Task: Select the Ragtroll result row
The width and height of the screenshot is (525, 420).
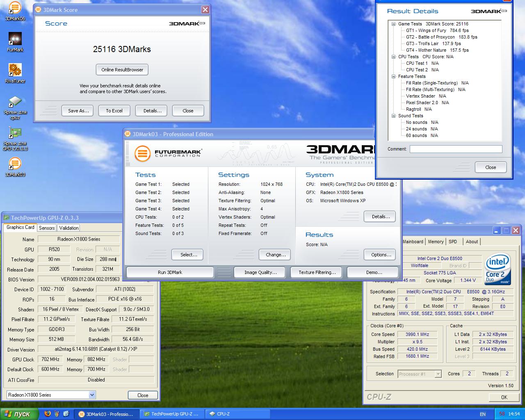Action: 419,109
